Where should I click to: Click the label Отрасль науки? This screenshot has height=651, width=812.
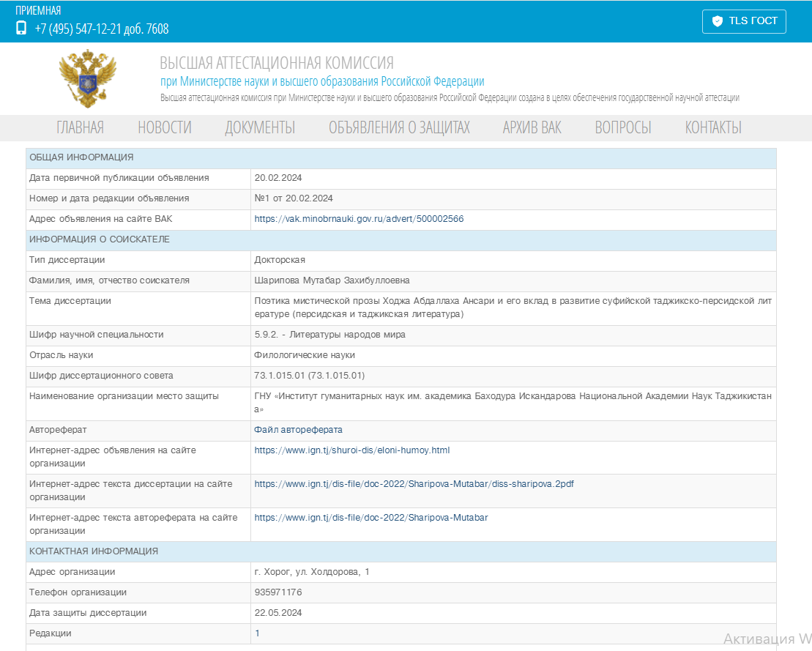coord(61,355)
